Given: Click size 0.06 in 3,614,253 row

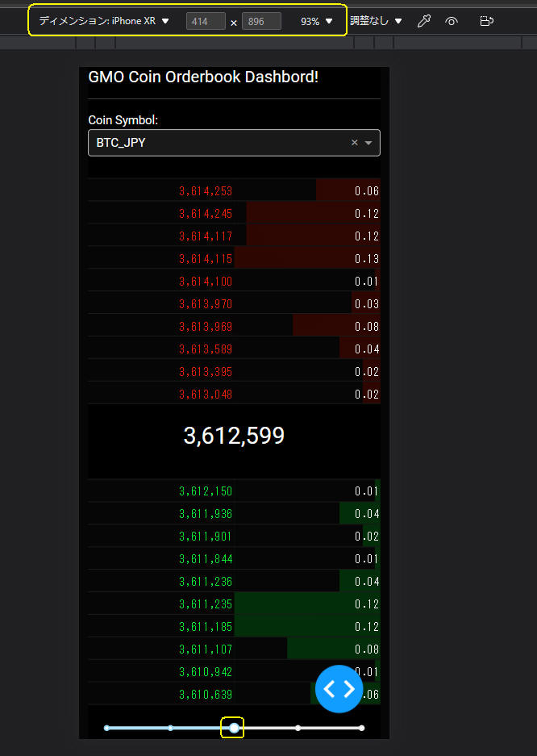Looking at the screenshot, I should (367, 191).
